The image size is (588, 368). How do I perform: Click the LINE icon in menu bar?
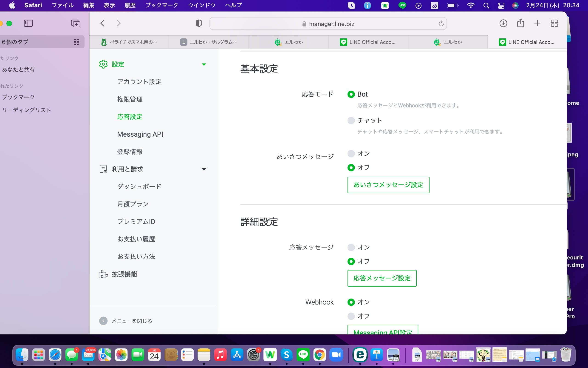point(402,5)
